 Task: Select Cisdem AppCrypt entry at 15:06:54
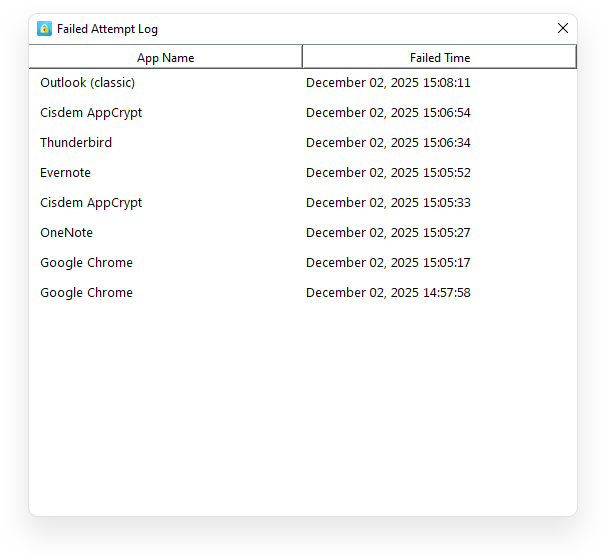point(91,113)
